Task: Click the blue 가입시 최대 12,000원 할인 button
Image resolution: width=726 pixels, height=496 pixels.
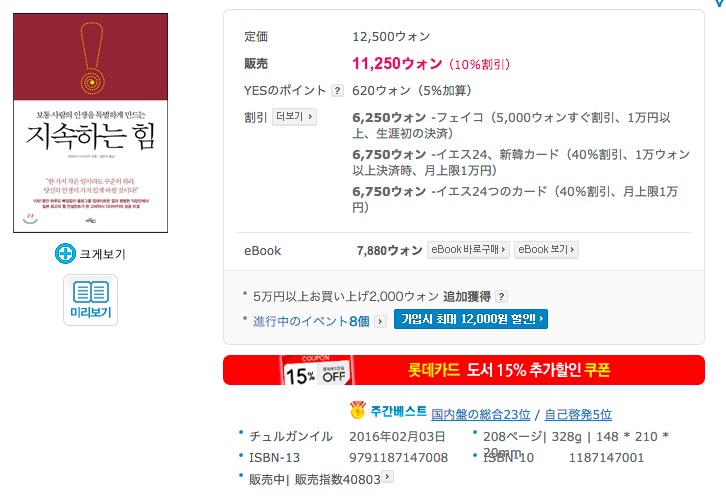Action: [471, 319]
